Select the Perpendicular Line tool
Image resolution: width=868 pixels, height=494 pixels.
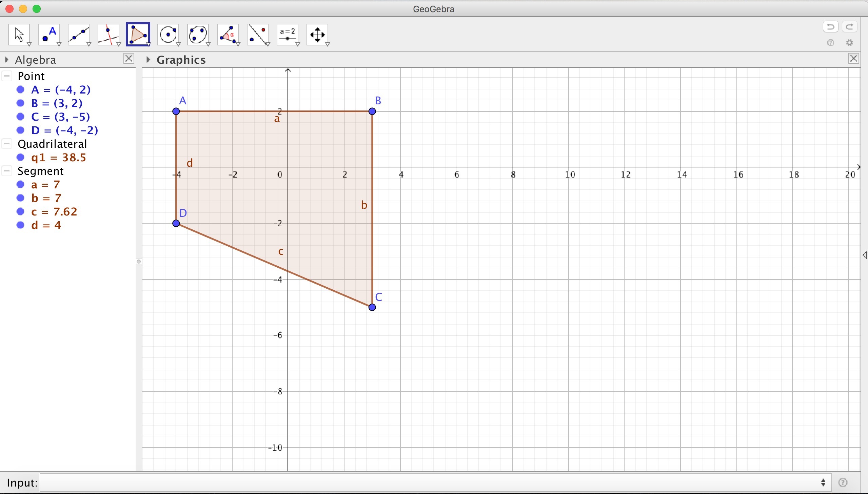point(108,34)
